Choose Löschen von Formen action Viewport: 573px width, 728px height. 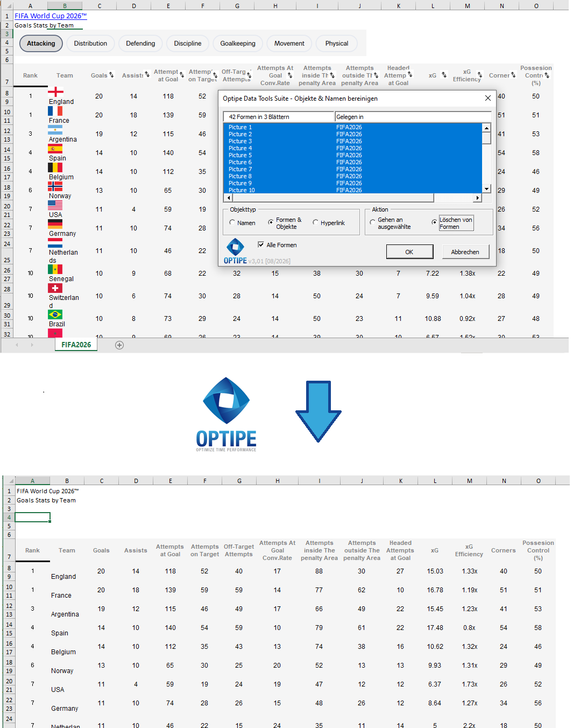[x=434, y=222]
